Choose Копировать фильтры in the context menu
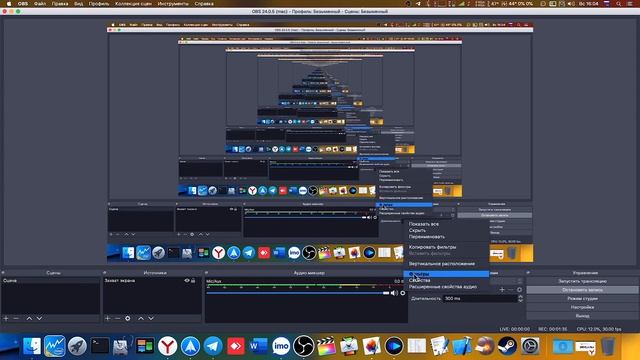The image size is (640, 360). (446, 247)
